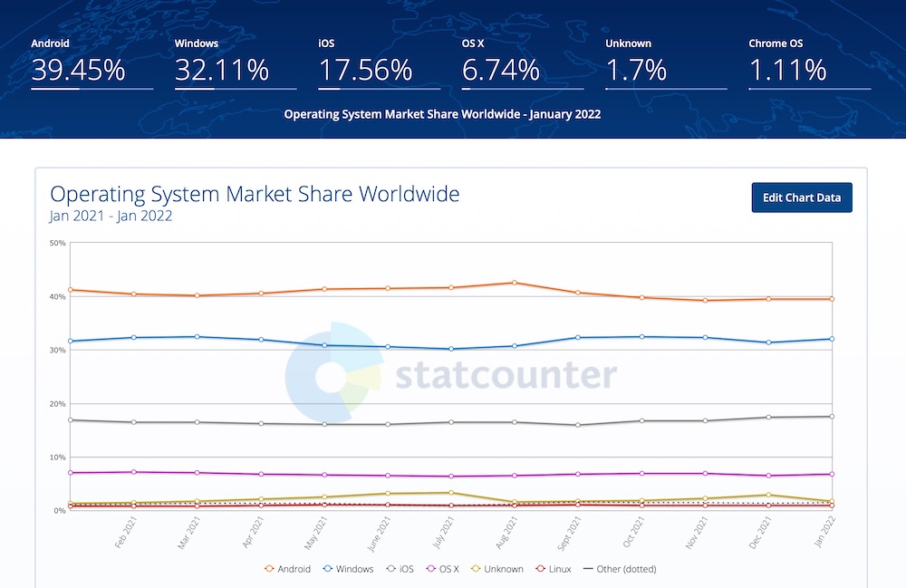Select the Unknown 1.7% stat
The width and height of the screenshot is (906, 588).
click(666, 64)
